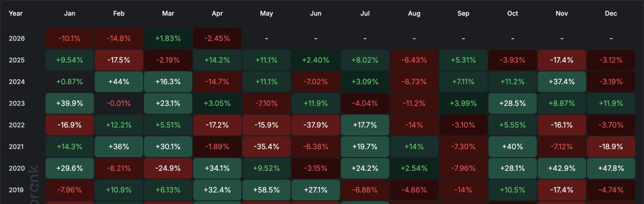Click the January 2023 +39.9% cell

(x=70, y=103)
